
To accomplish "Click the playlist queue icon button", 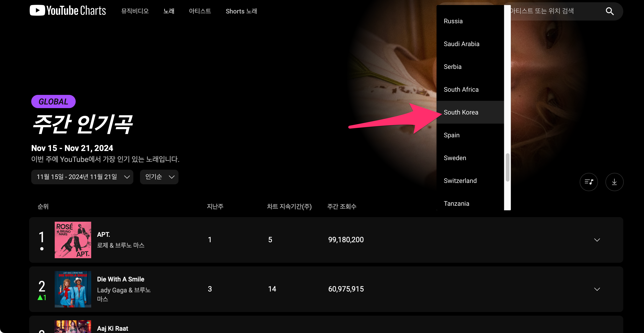I will pyautogui.click(x=589, y=182).
